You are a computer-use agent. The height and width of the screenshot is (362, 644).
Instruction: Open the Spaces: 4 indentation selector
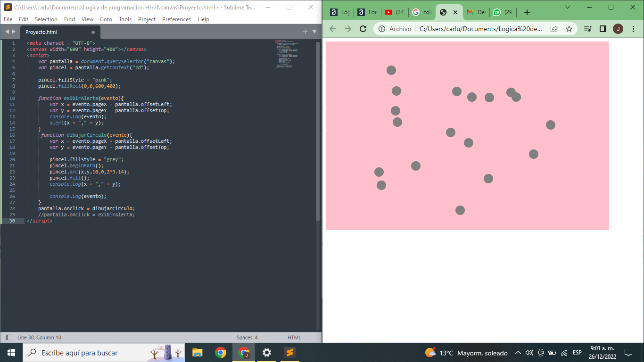tap(247, 337)
